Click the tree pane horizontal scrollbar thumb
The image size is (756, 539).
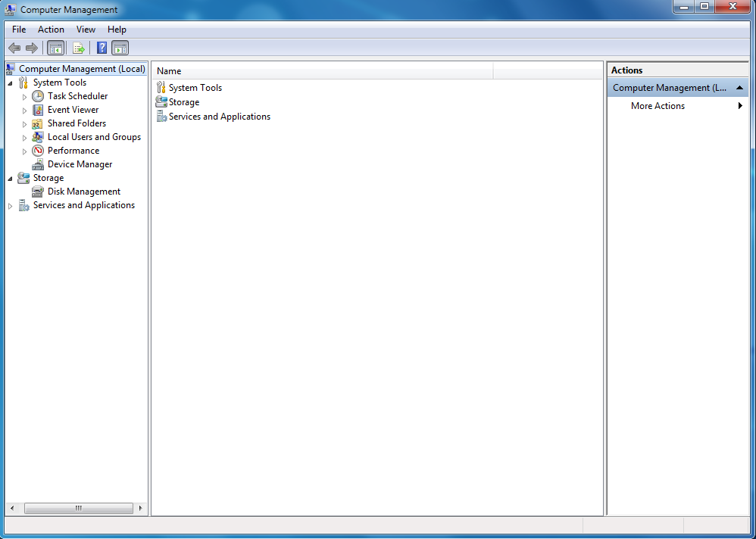coord(79,508)
